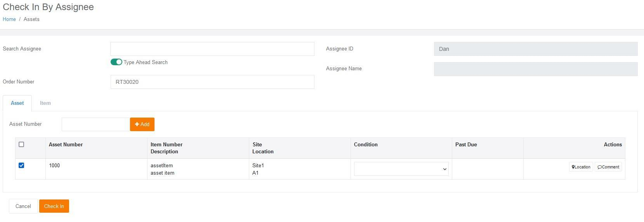Click the assetItem item number text
Image resolution: width=644 pixels, height=222 pixels.
tap(161, 165)
